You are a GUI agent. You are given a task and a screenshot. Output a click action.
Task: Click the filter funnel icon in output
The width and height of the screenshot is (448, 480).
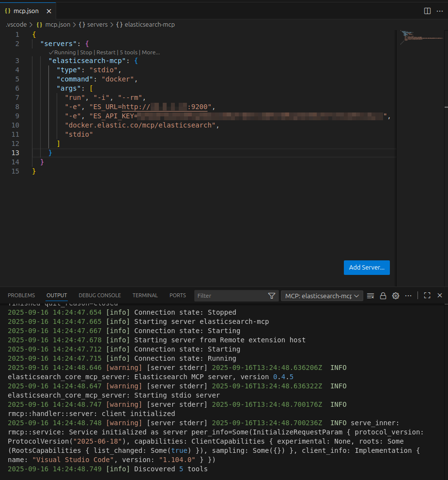[272, 296]
